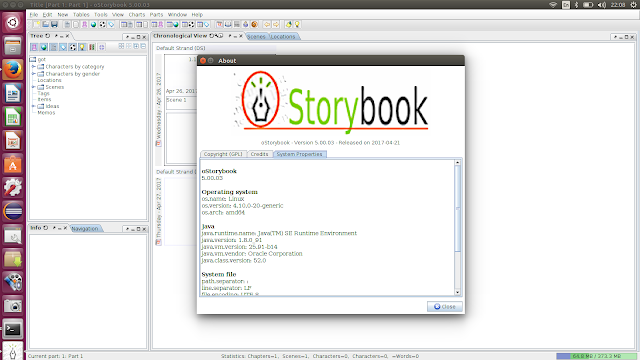Click the chronological view icon in main toolbar
This screenshot has width=640, height=360.
[220, 24]
